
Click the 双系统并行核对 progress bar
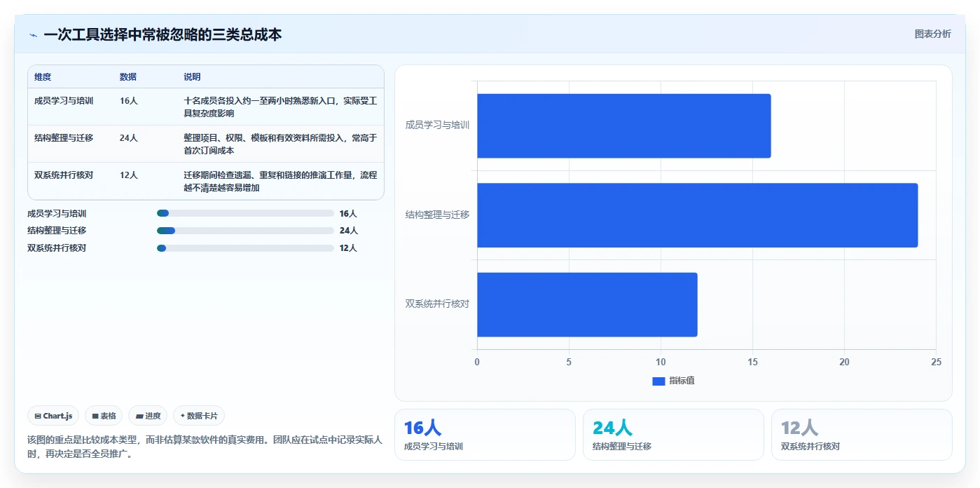(x=245, y=248)
